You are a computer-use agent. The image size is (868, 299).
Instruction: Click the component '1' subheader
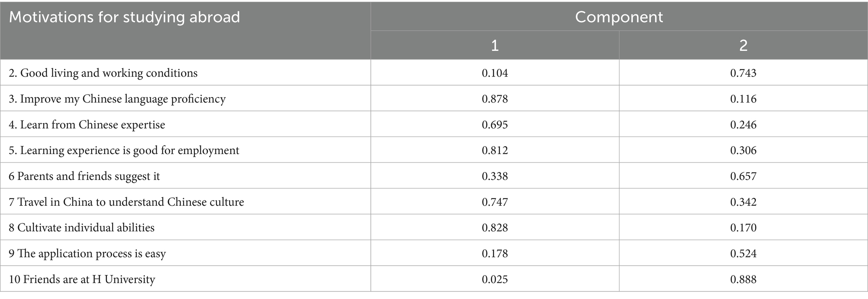[495, 45]
